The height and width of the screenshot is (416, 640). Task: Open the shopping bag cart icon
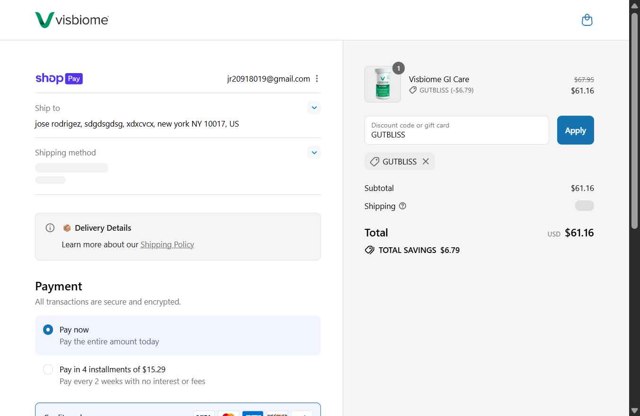point(587,20)
